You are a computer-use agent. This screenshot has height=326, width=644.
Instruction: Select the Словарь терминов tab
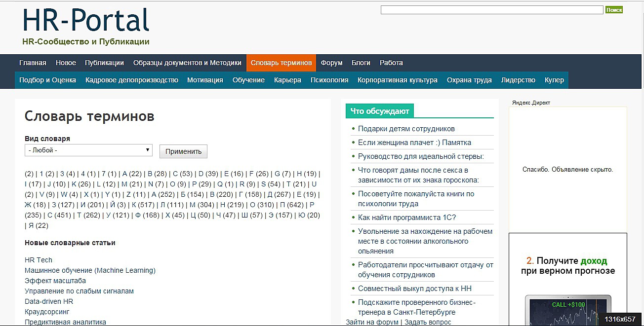click(x=281, y=63)
